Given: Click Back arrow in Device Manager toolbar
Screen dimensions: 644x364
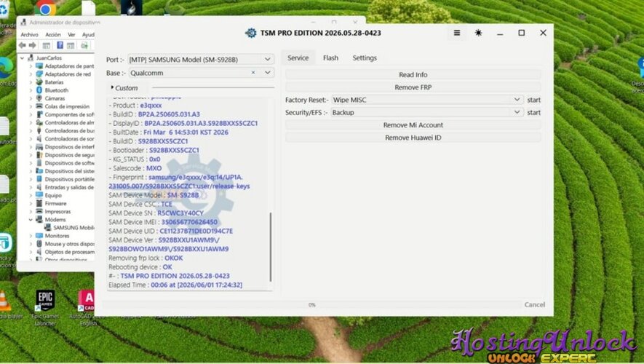Looking at the screenshot, I should pos(23,45).
